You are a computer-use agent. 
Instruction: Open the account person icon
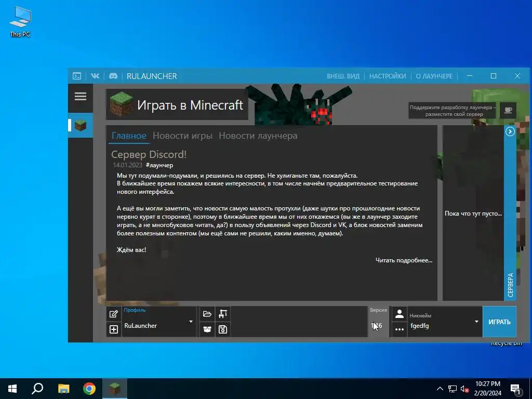(400, 314)
